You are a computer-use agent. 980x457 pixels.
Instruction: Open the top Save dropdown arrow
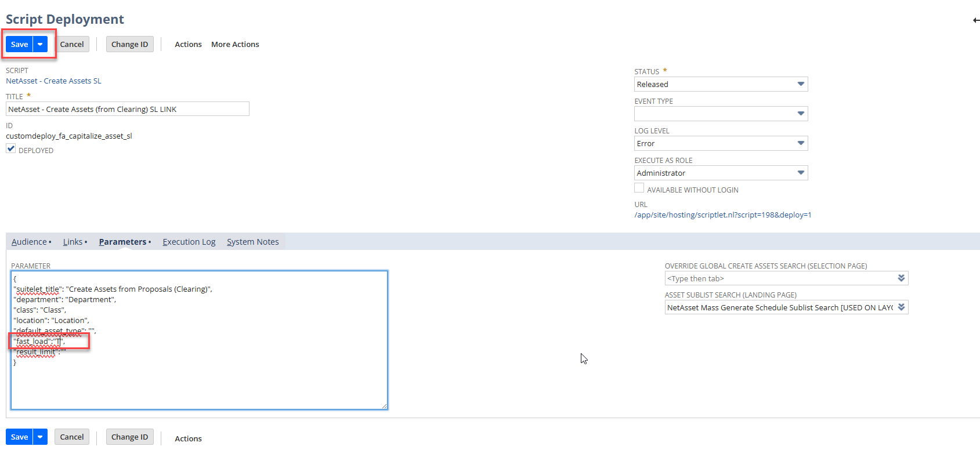[x=40, y=45]
